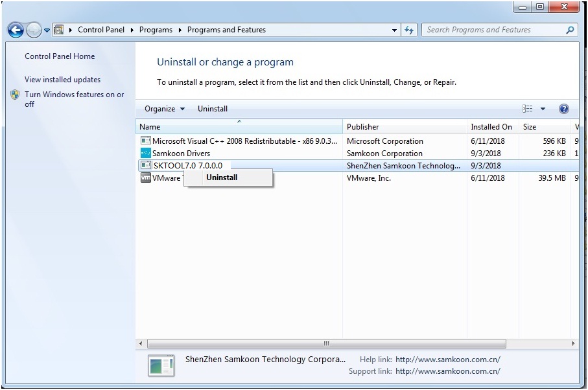Open the address bar history dropdown
The image size is (588, 390).
394,30
